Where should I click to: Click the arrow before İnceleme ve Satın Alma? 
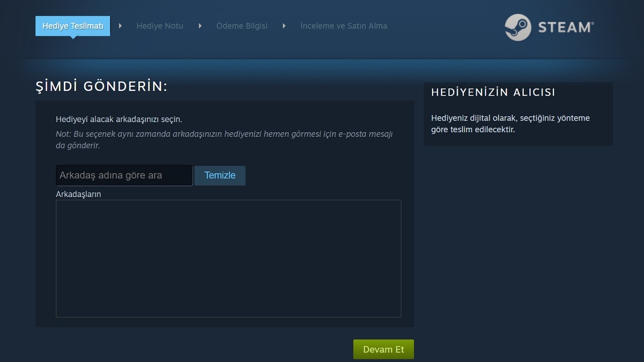click(x=284, y=25)
